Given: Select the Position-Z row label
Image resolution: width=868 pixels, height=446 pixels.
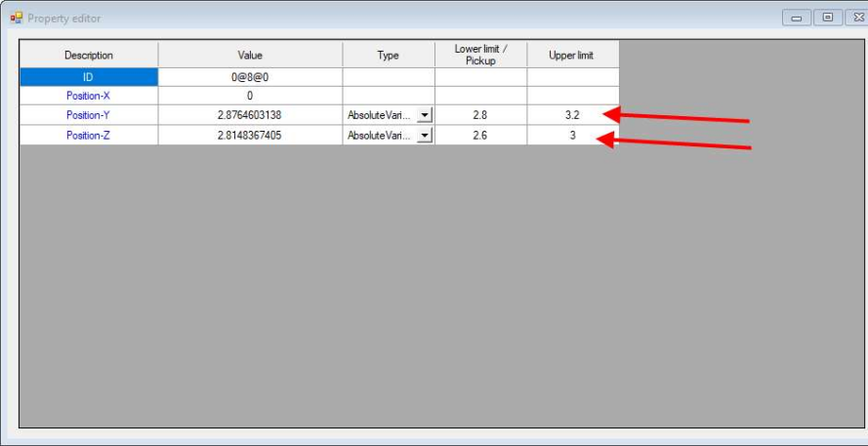Looking at the screenshot, I should tap(89, 135).
